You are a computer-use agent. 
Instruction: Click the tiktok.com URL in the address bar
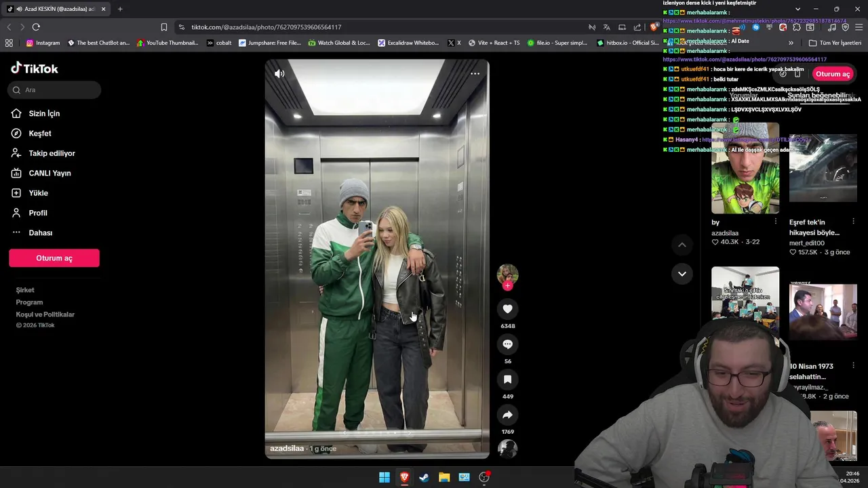266,27
